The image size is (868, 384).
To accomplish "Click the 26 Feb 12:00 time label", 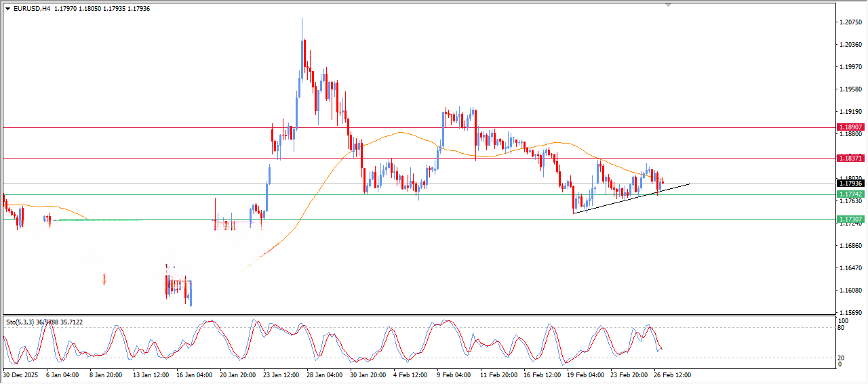I will (x=671, y=374).
